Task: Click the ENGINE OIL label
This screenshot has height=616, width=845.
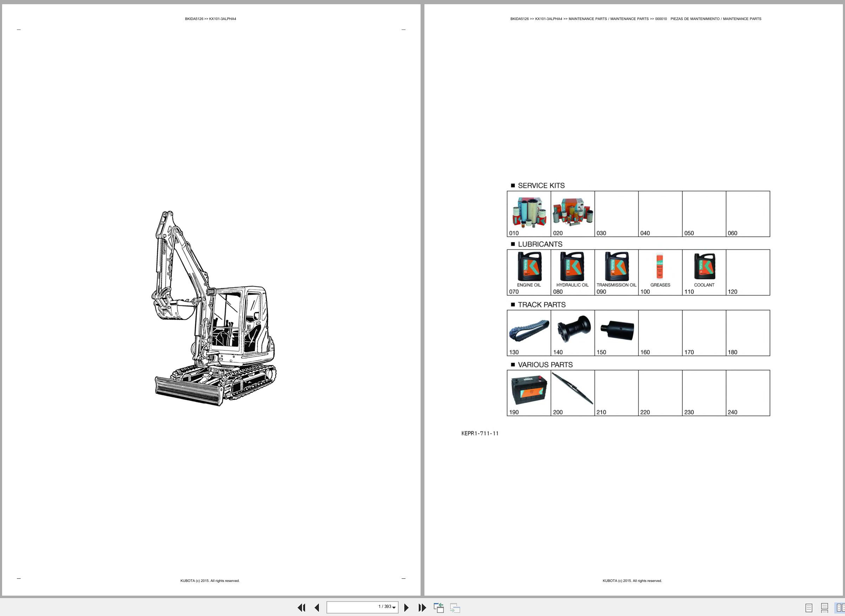Action: click(x=529, y=285)
